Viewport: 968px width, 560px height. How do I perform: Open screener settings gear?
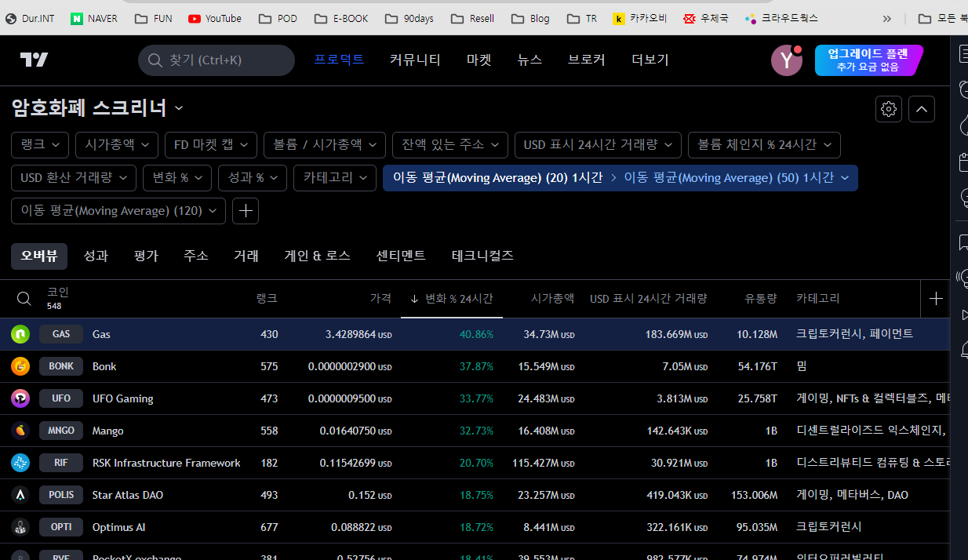pyautogui.click(x=889, y=109)
